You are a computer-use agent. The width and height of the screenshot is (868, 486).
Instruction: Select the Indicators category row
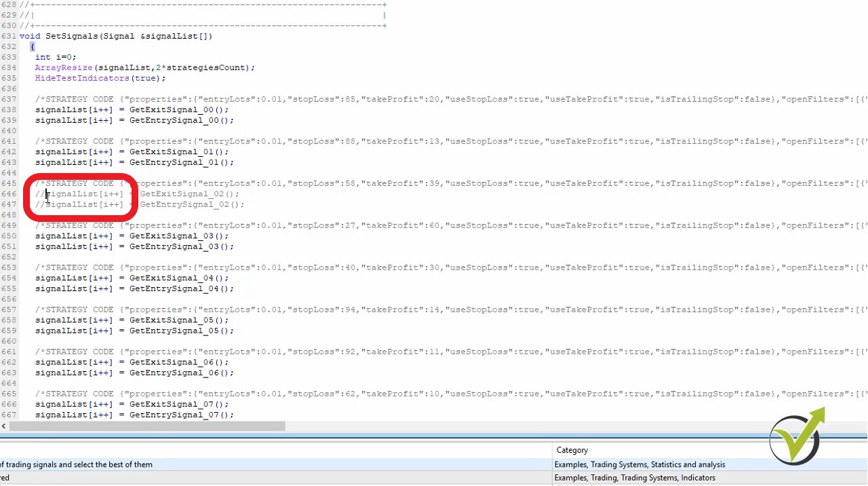coord(635,477)
